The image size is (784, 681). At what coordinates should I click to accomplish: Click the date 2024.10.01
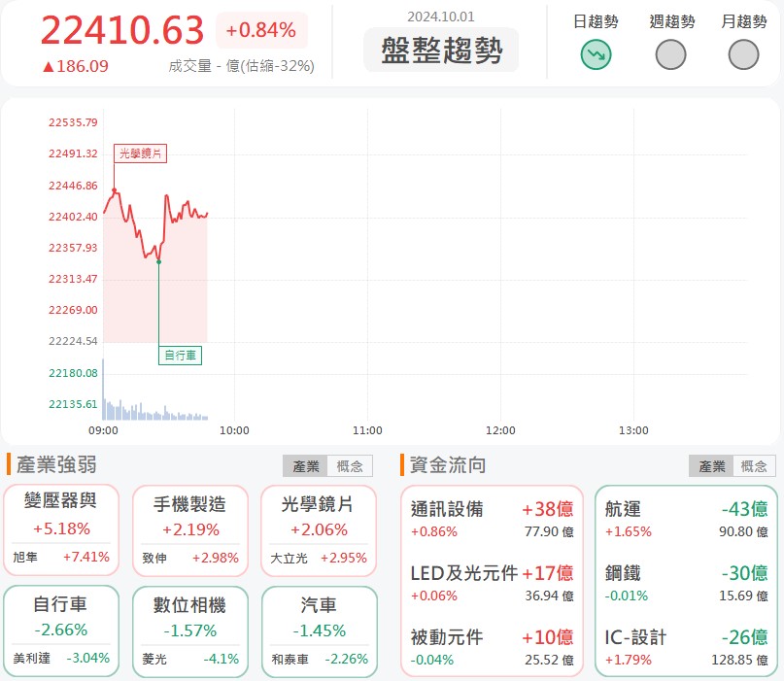440,17
